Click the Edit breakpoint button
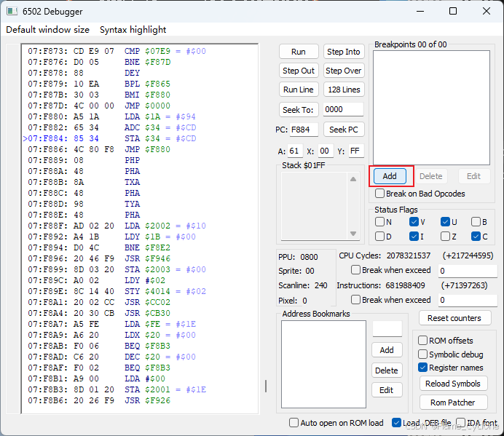Image resolution: width=504 pixels, height=436 pixels. click(474, 176)
